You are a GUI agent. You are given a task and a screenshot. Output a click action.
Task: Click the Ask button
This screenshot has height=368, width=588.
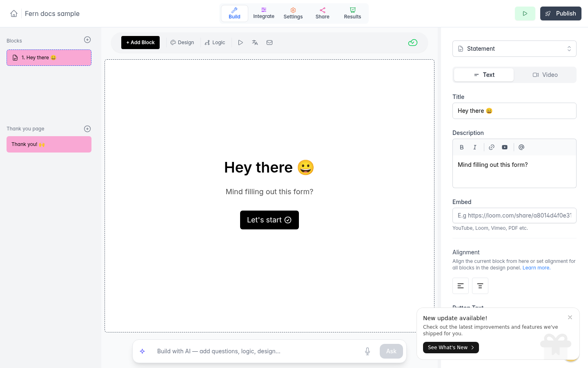[391, 351]
